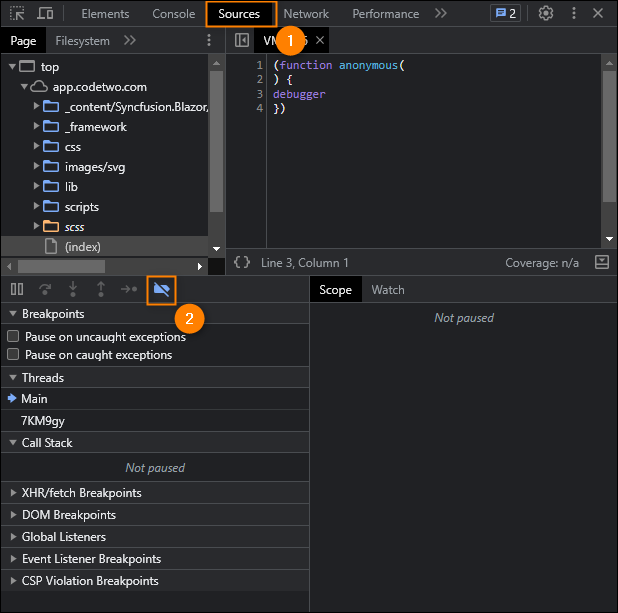618x613 pixels.
Task: Open the Network tab
Action: point(306,14)
